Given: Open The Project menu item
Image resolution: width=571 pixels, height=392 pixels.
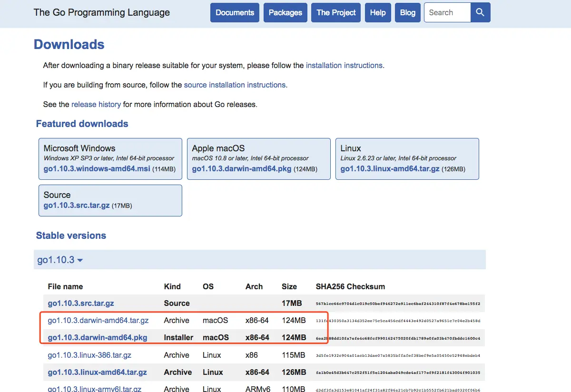Looking at the screenshot, I should click(336, 13).
